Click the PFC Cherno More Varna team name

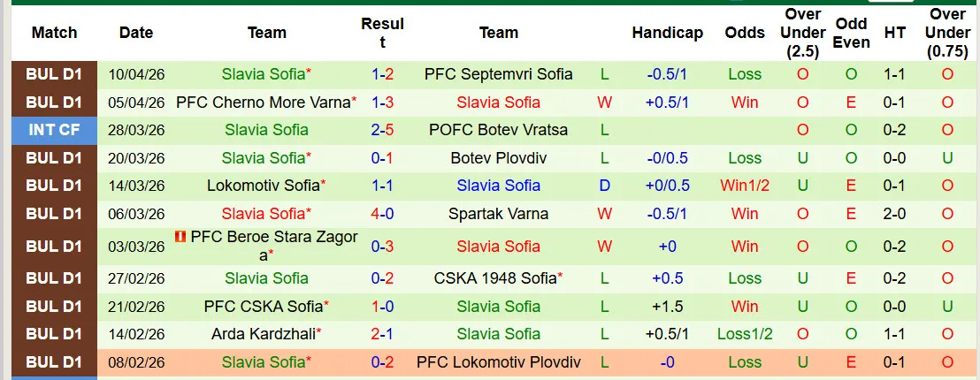click(x=263, y=102)
